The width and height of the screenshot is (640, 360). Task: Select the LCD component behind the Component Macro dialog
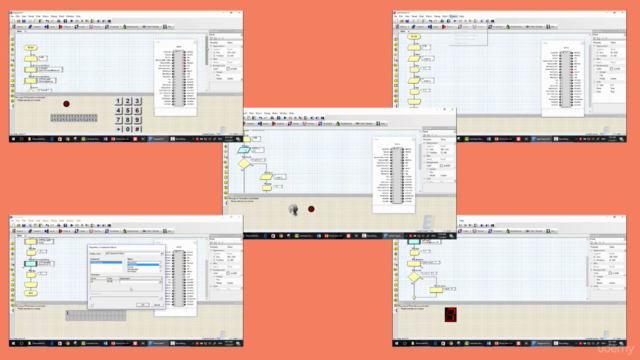(96, 315)
